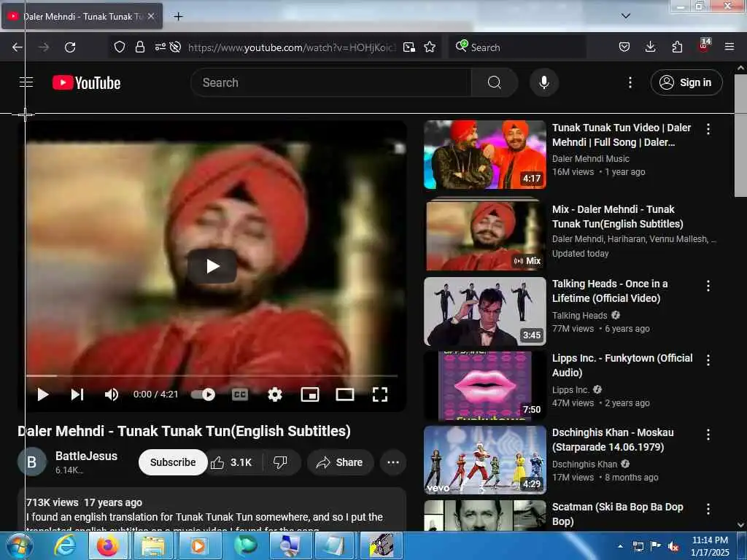Open the Firefox hamburger application menu
The width and height of the screenshot is (747, 560).
coord(729,47)
